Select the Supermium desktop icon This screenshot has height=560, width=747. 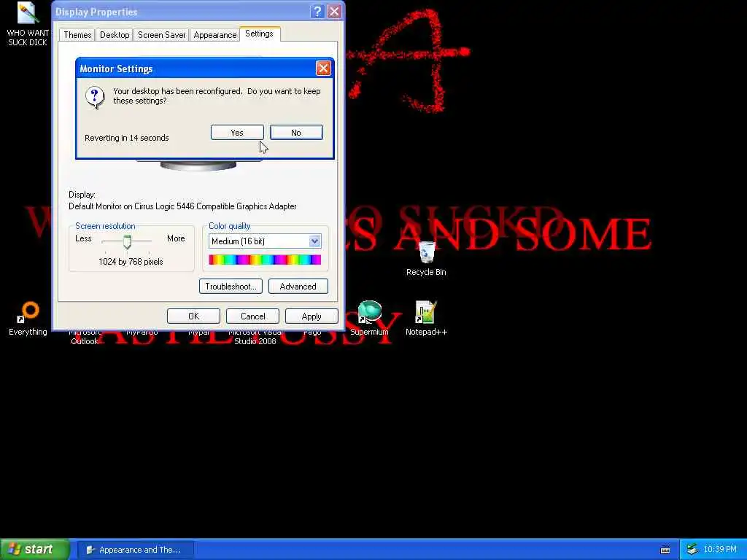(369, 319)
